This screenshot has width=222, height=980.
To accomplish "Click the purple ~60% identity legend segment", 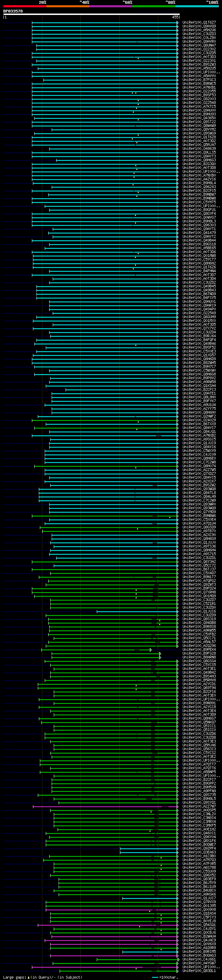I will (111, 6).
